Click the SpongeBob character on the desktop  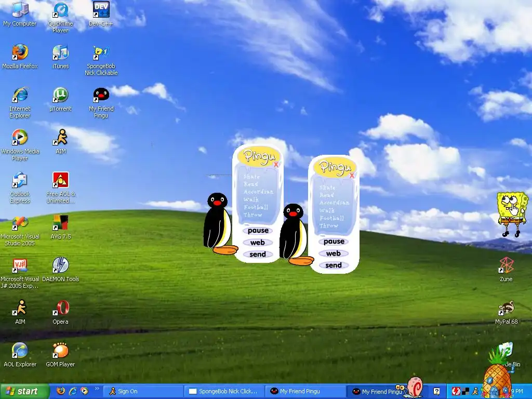tap(512, 214)
